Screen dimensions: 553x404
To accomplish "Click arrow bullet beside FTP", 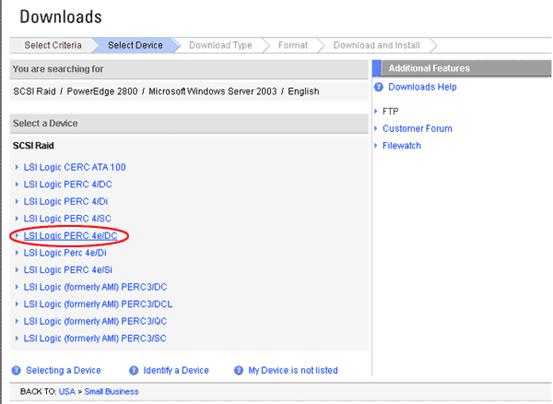I will [x=376, y=111].
